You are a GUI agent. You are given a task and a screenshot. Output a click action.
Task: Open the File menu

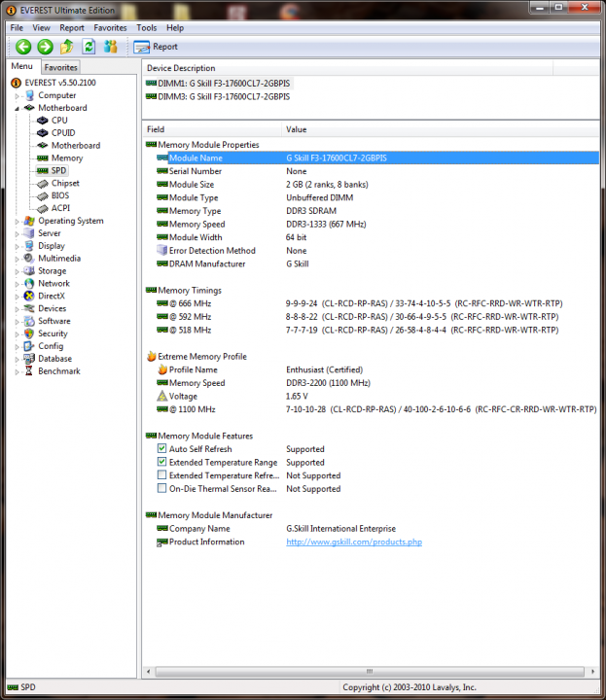pyautogui.click(x=17, y=27)
